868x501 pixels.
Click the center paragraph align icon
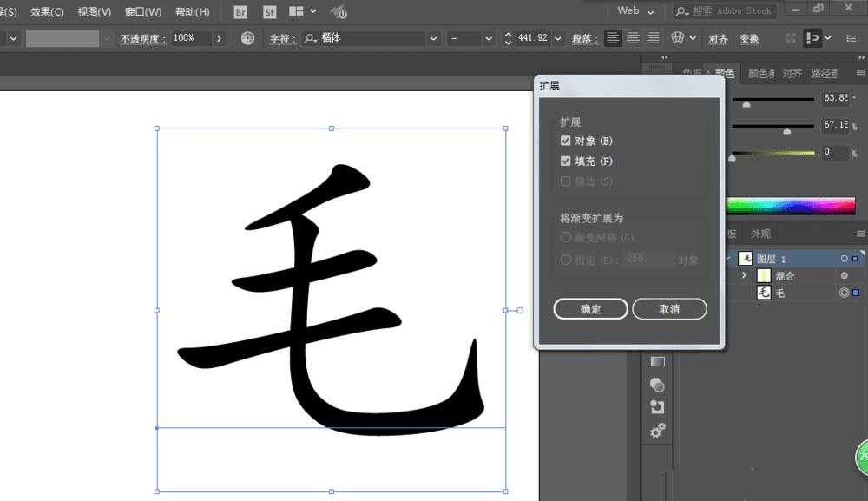[633, 37]
